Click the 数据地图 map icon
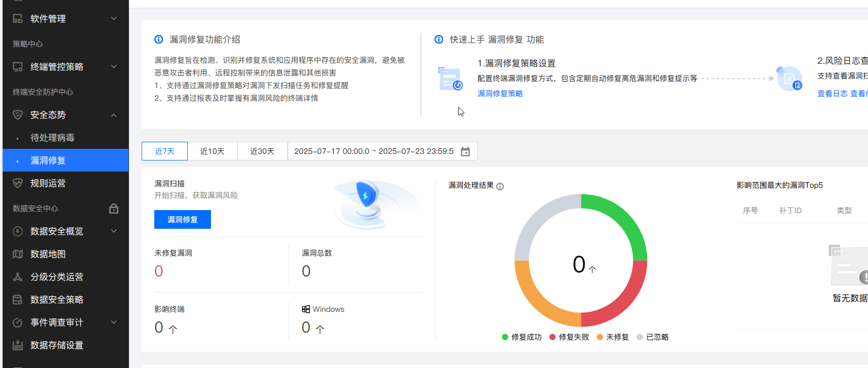868x368 pixels. (x=18, y=254)
